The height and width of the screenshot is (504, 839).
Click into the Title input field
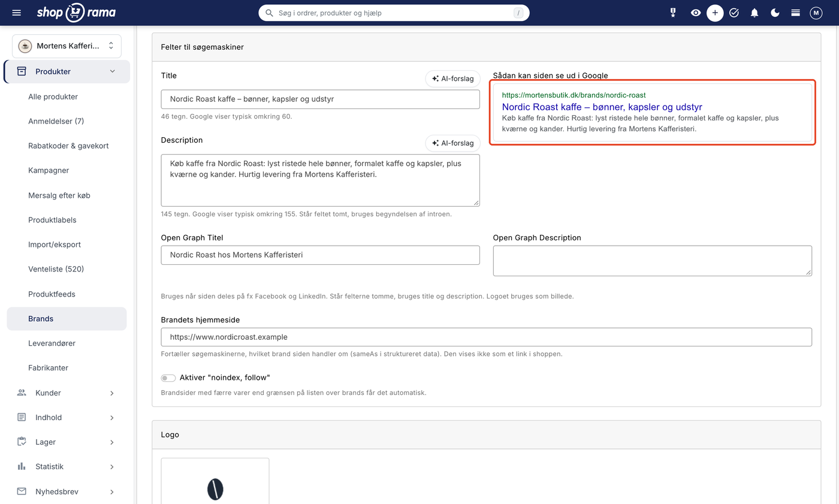[320, 99]
